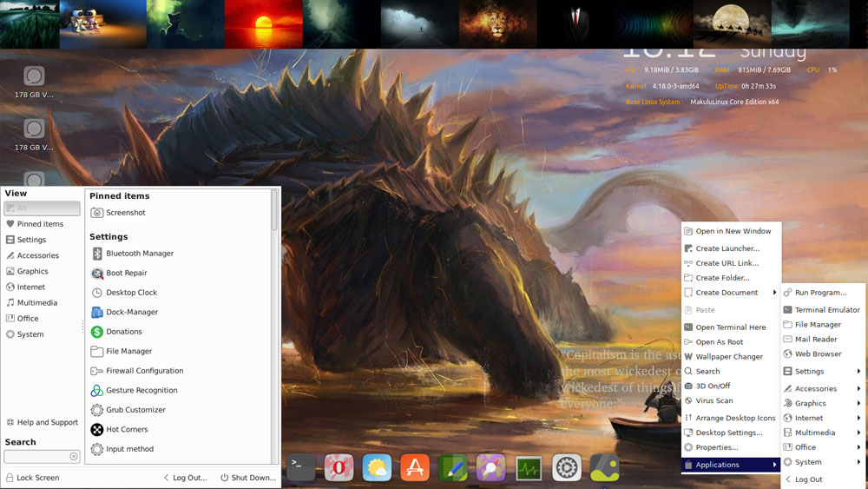868x489 pixels.
Task: Select Run Program in Applications submenu
Action: point(822,293)
